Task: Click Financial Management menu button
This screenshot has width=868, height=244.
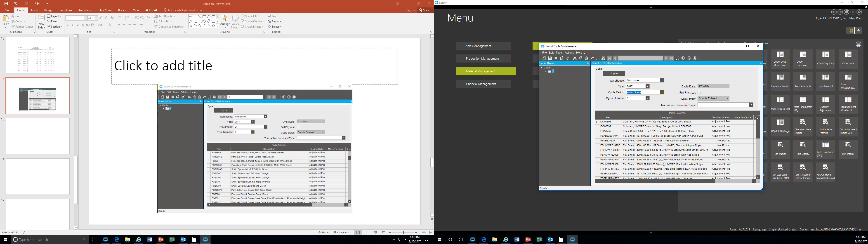Action: (x=484, y=84)
